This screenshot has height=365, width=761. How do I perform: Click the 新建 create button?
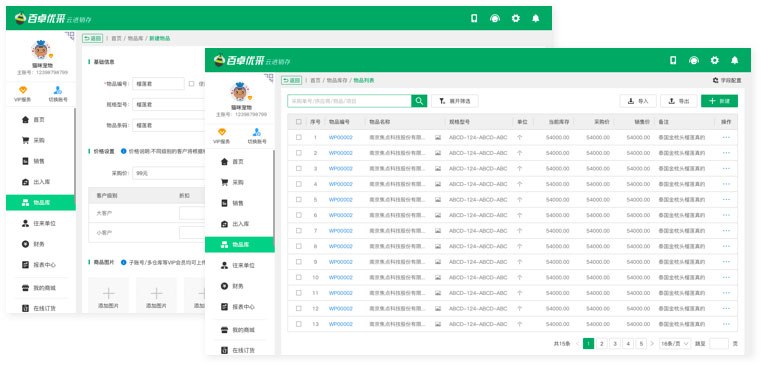(719, 101)
